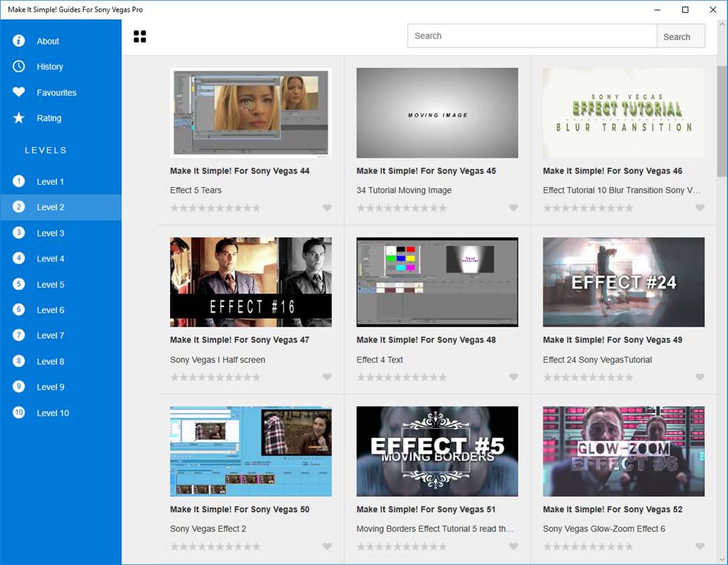Favourite the Effect 5 Tears video
The image size is (728, 565).
pos(327,208)
